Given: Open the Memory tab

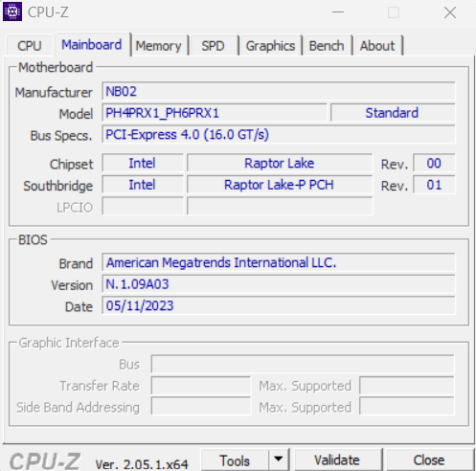Looking at the screenshot, I should click(159, 46).
